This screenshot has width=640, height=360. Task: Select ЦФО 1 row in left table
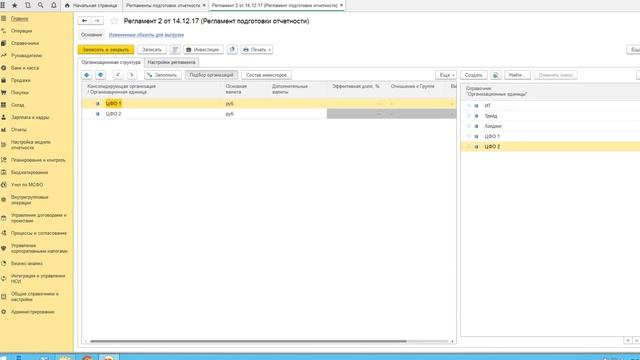coord(269,104)
